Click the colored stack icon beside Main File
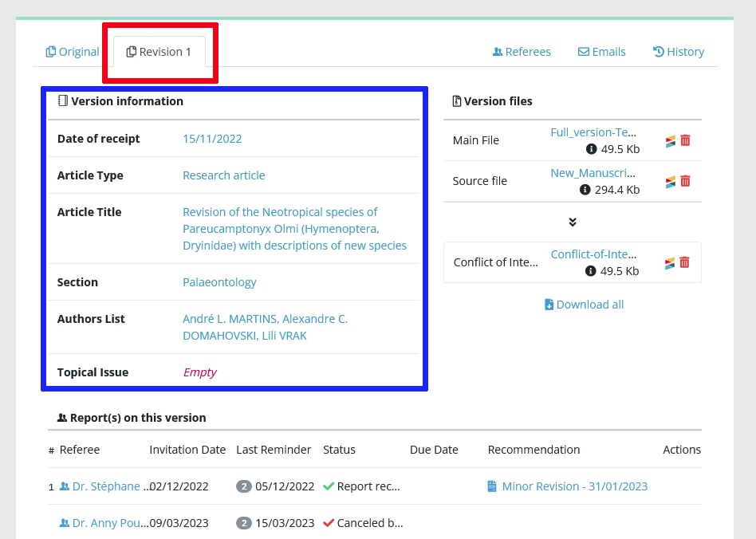The height and width of the screenshot is (539, 756). click(671, 141)
